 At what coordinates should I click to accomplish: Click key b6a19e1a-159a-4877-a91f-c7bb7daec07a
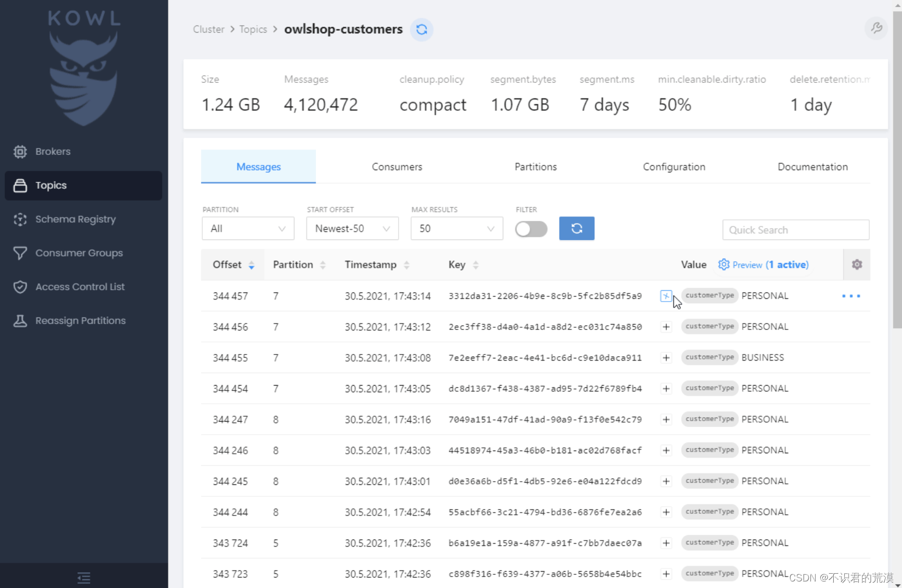tap(545, 543)
